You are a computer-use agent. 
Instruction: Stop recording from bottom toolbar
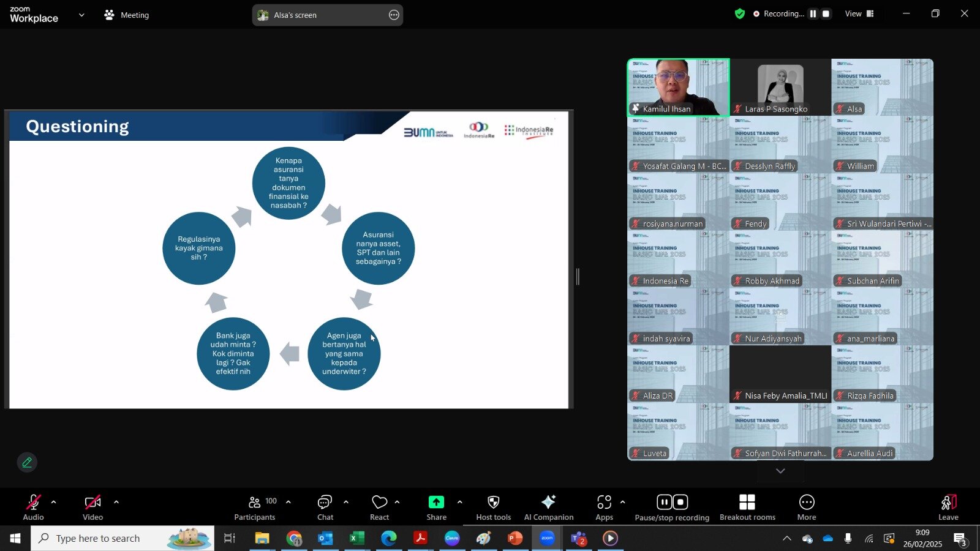680,502
